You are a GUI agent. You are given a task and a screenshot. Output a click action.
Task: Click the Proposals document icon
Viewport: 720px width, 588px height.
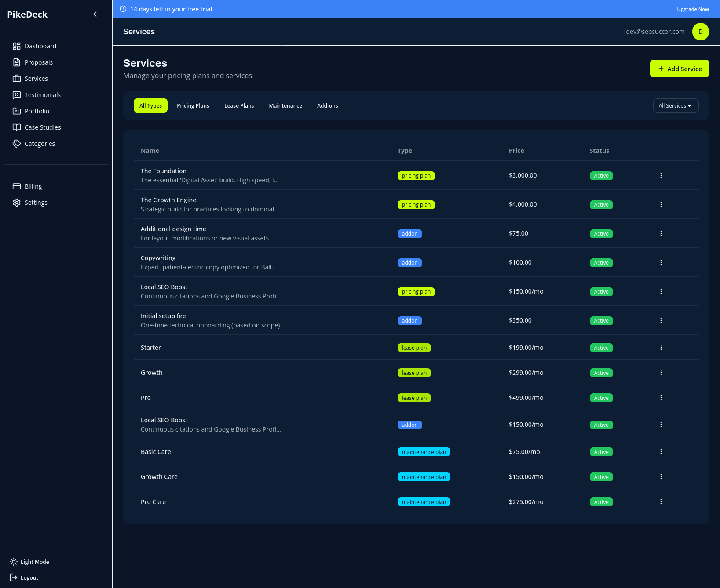tap(17, 62)
